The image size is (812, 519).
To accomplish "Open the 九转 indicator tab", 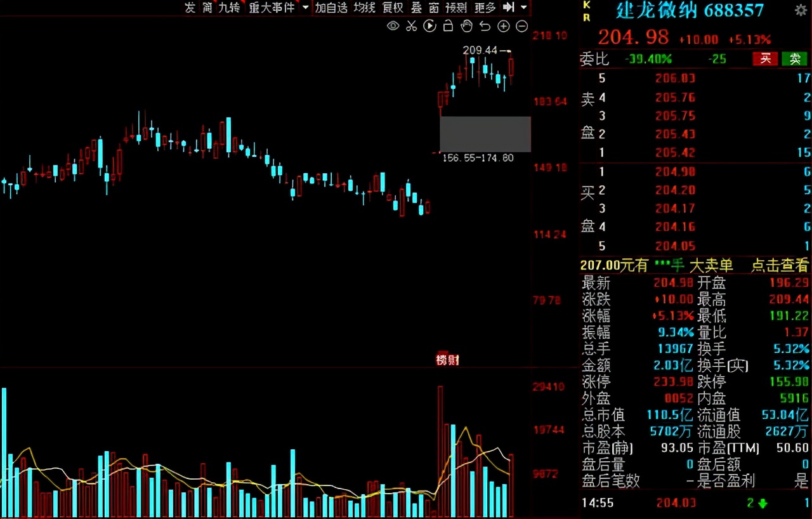I will [x=229, y=8].
